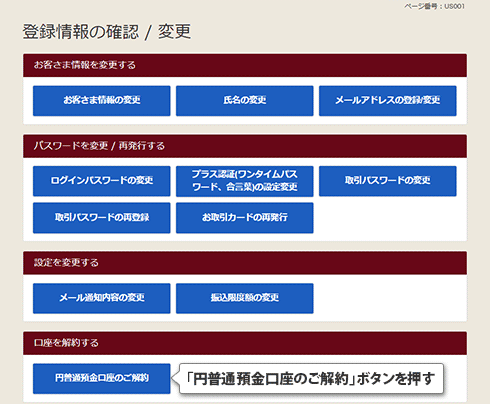490x404 pixels.
Task: Click the ページ番号 US001 label
Action: pyautogui.click(x=435, y=6)
